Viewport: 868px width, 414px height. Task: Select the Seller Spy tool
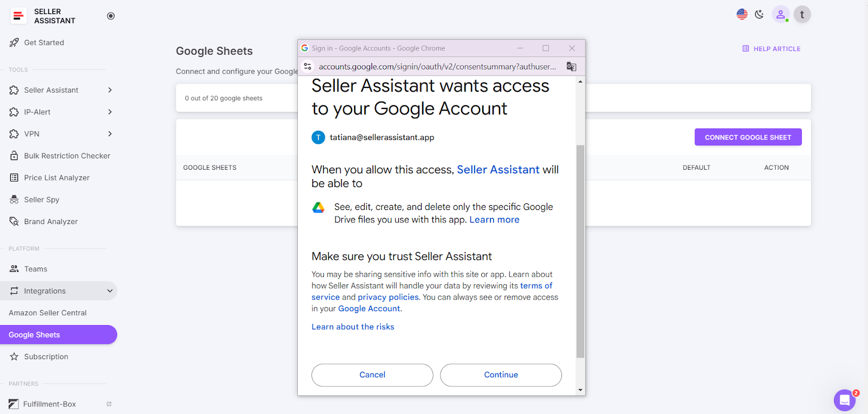coord(41,199)
